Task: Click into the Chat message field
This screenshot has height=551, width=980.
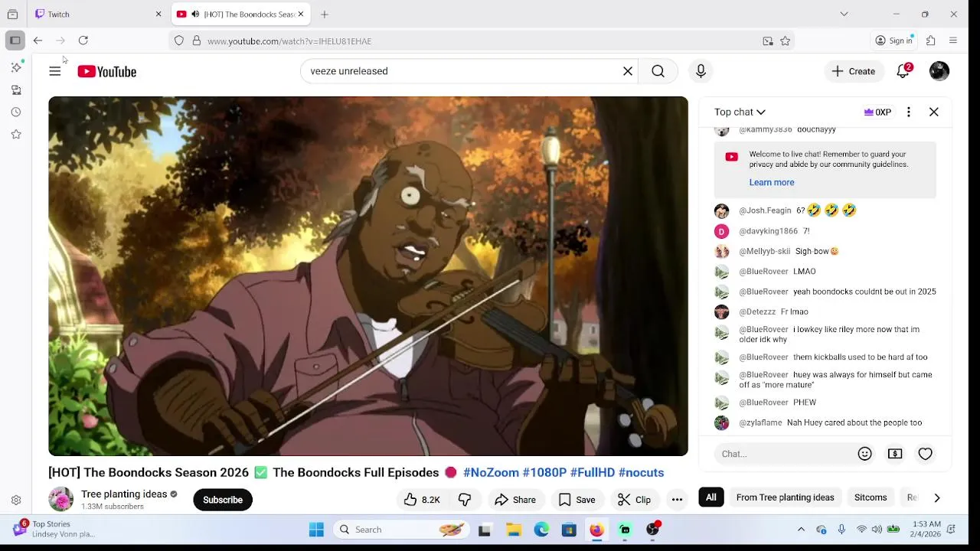Action: [x=782, y=454]
